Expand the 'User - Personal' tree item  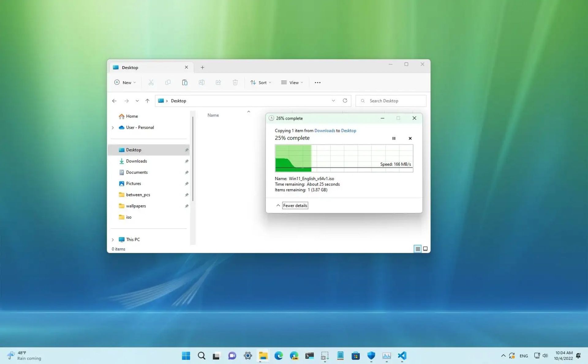point(113,128)
